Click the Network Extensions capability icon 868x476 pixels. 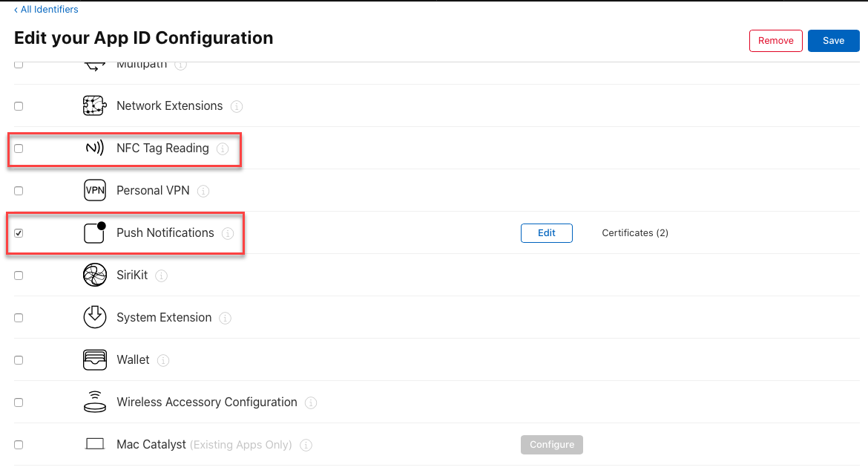(x=95, y=106)
